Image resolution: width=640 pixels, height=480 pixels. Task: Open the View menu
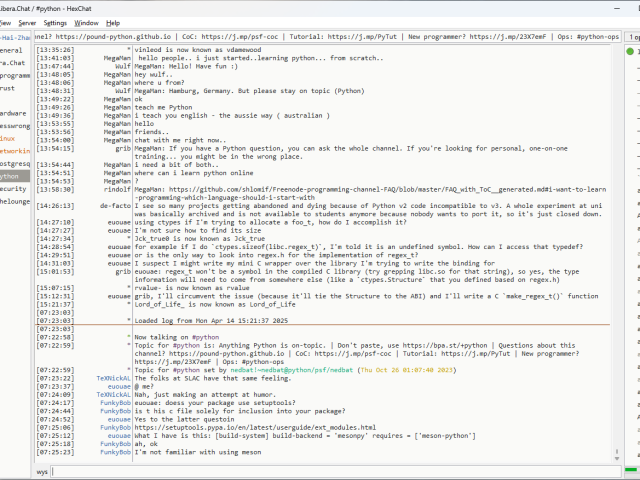(x=4, y=22)
